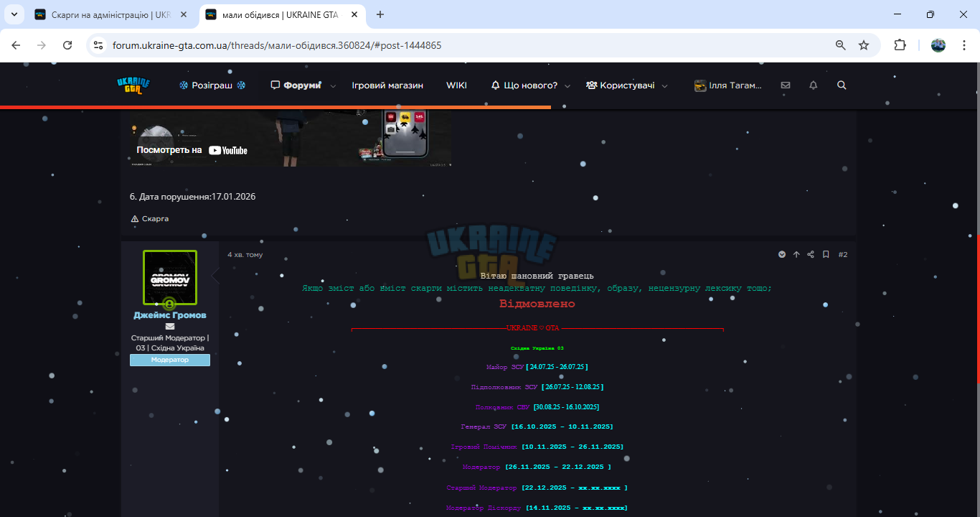
Task: Close the Скарги на адміністрацію tab
Action: (x=184, y=14)
